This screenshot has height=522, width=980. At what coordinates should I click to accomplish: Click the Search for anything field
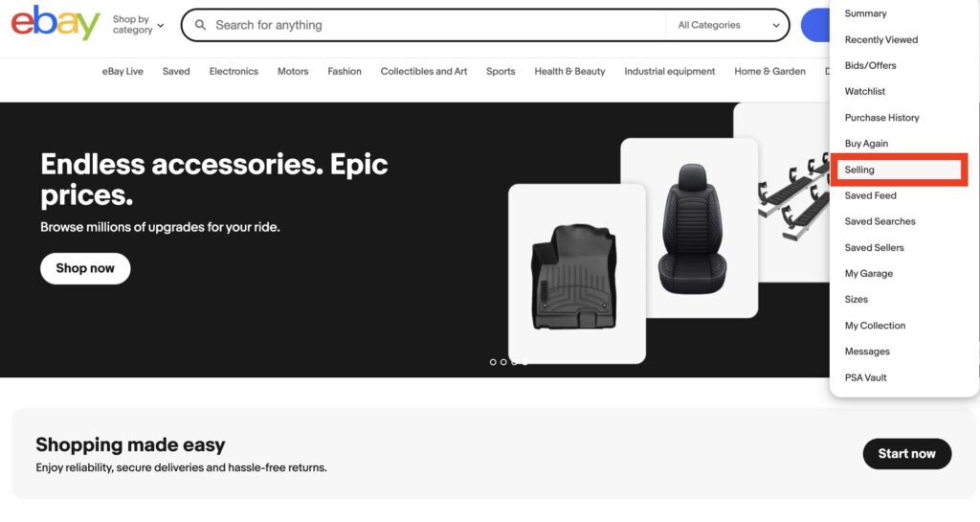[x=437, y=25]
